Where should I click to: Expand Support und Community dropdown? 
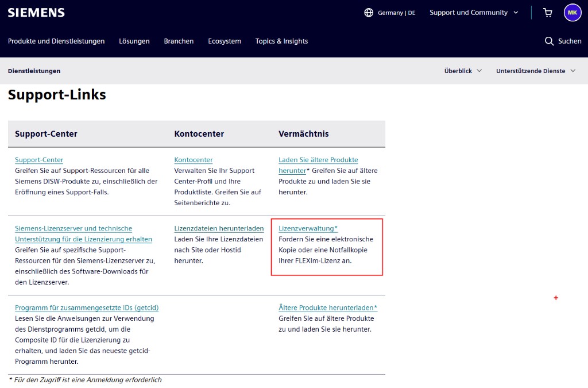pos(474,13)
